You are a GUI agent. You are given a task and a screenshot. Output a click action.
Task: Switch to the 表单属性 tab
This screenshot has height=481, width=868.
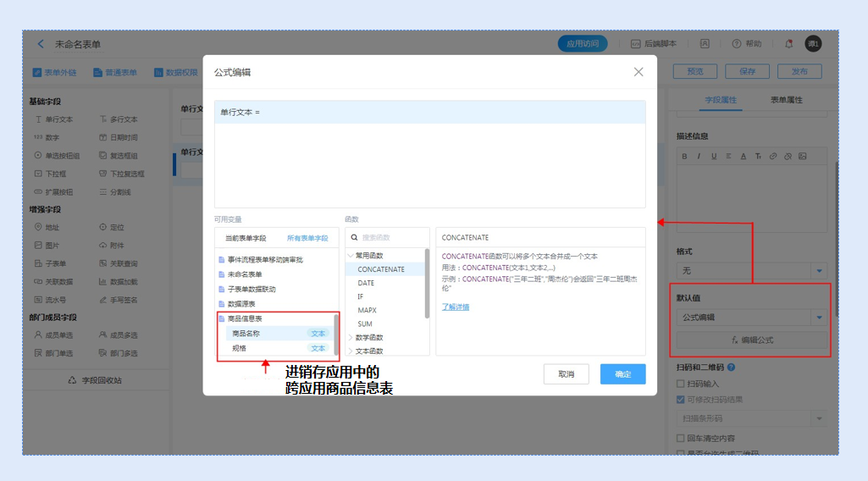(786, 100)
